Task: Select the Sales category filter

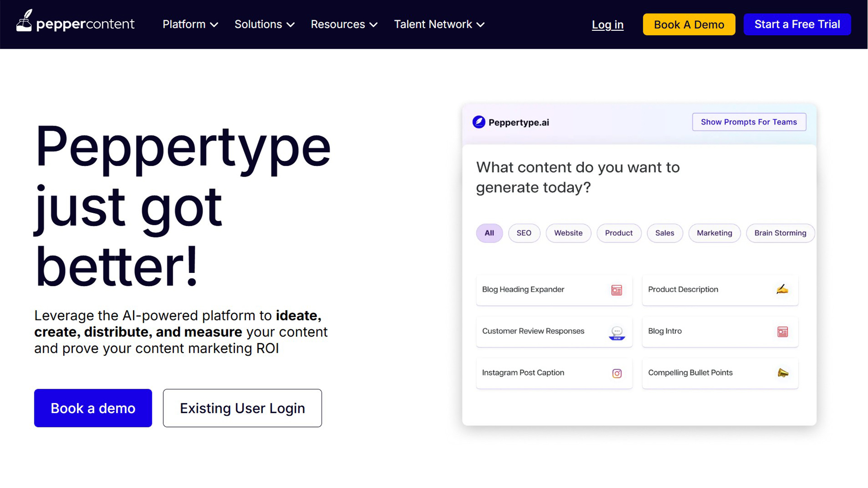Action: 665,233
